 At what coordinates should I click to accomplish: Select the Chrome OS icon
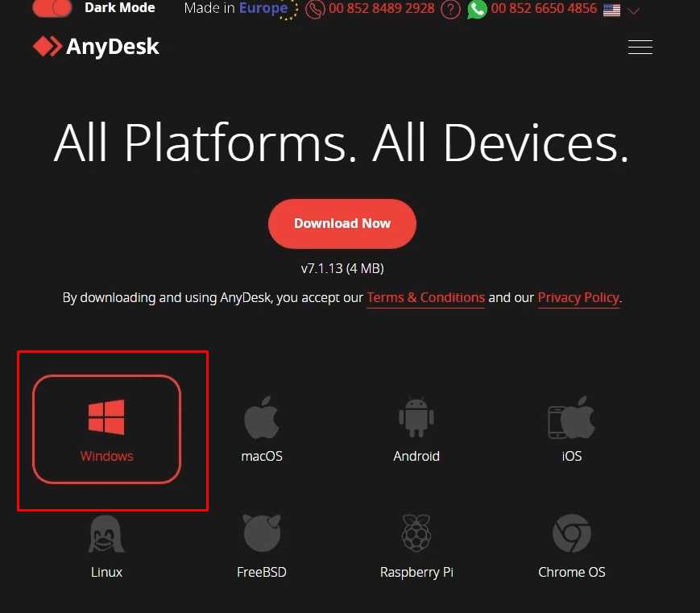(571, 533)
